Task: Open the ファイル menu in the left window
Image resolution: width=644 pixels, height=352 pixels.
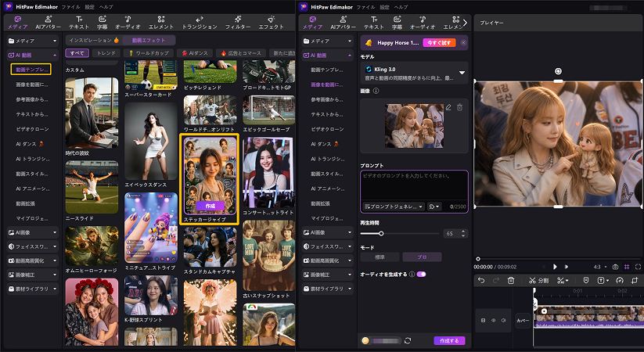Action: tap(71, 7)
